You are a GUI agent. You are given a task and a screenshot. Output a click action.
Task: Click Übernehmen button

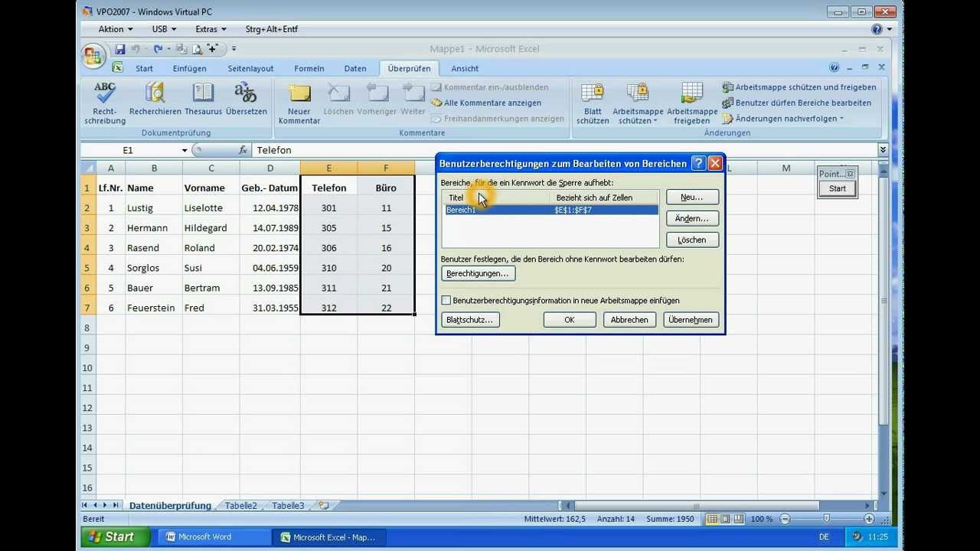[691, 320]
